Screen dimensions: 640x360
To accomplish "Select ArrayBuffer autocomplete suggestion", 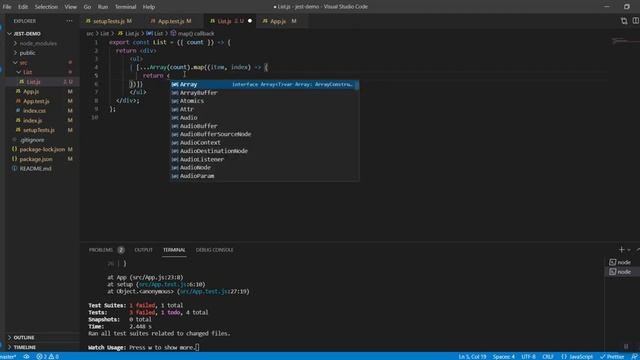I will point(264,93).
